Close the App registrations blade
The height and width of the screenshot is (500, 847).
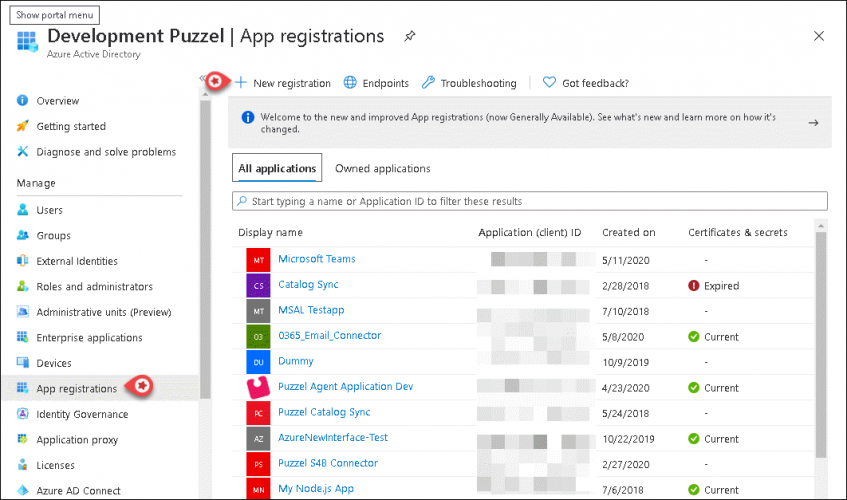pyautogui.click(x=819, y=36)
